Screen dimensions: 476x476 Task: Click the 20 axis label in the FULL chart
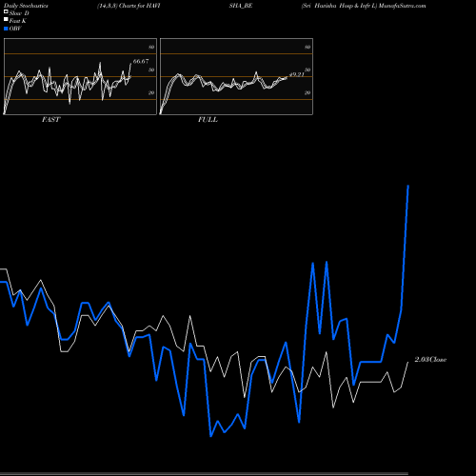(x=307, y=92)
